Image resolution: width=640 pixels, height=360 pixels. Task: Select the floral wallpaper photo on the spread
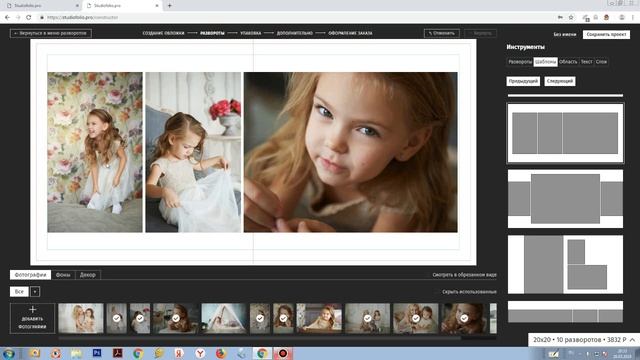click(x=95, y=152)
